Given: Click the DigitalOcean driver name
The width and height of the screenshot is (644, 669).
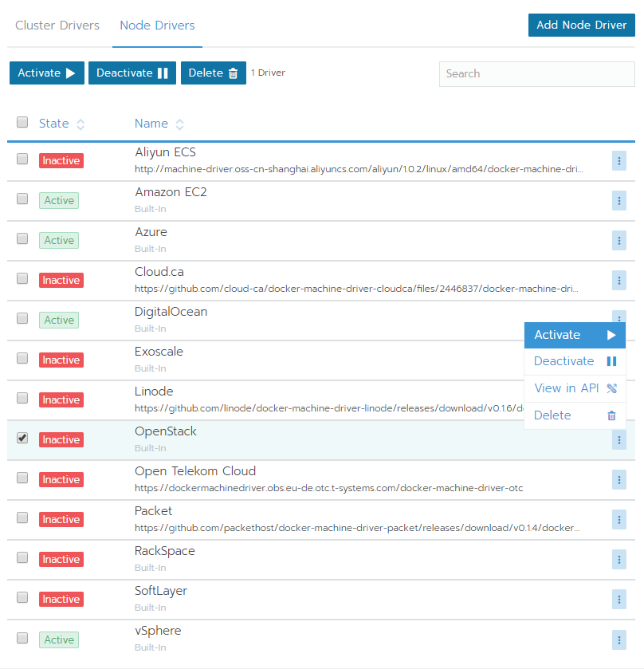Looking at the screenshot, I should pos(171,312).
